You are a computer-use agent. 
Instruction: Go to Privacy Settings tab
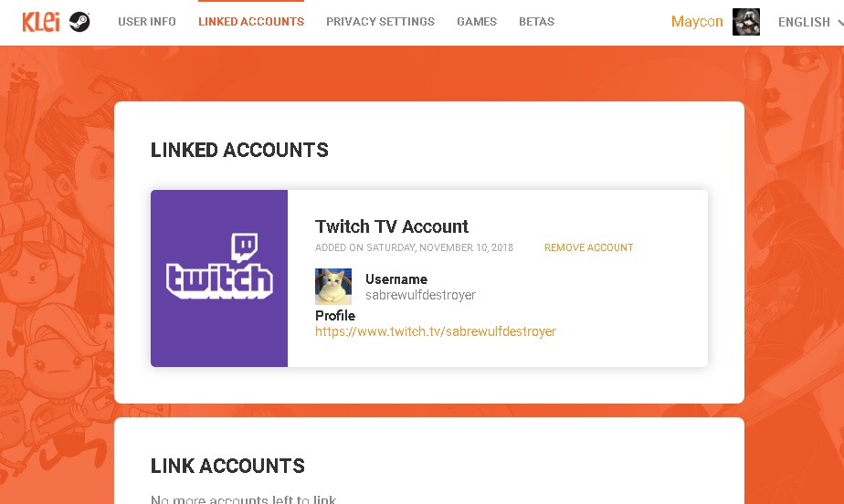(380, 22)
